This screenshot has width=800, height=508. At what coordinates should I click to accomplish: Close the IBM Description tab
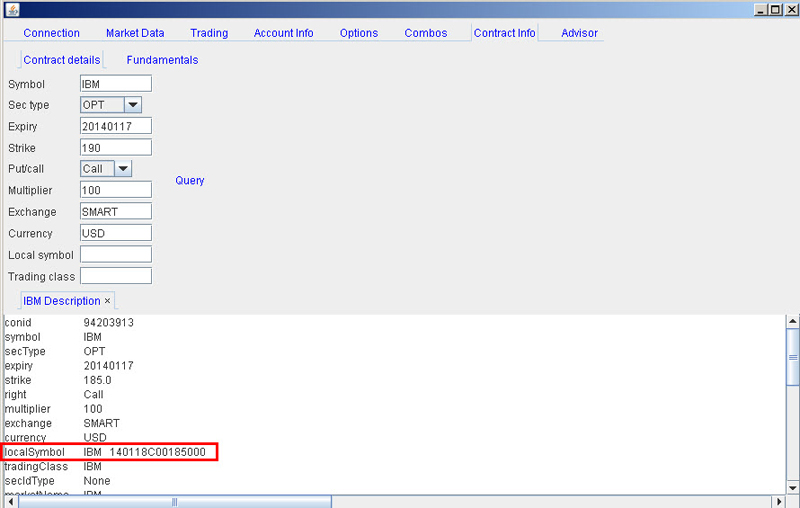pyautogui.click(x=107, y=301)
